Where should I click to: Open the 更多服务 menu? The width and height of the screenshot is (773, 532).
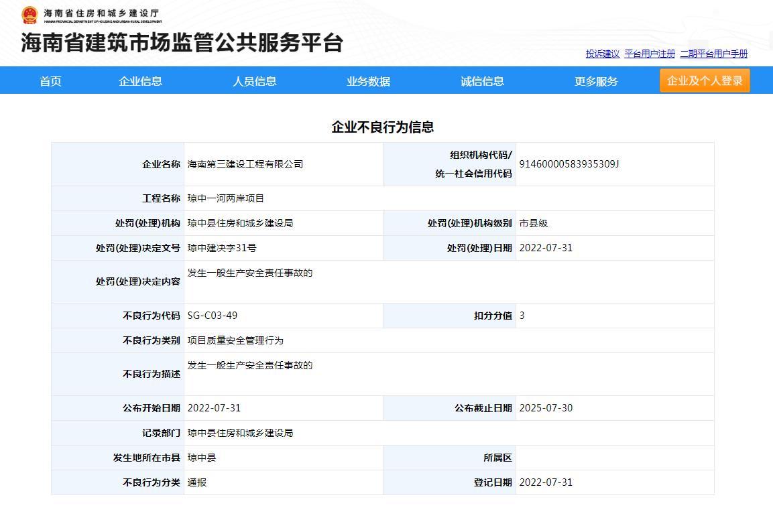tap(596, 81)
